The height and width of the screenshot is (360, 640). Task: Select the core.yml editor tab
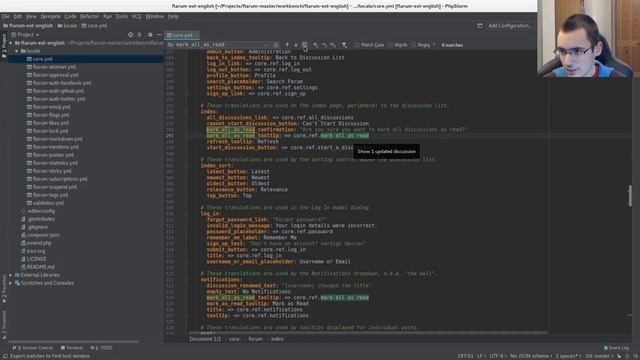(x=182, y=35)
